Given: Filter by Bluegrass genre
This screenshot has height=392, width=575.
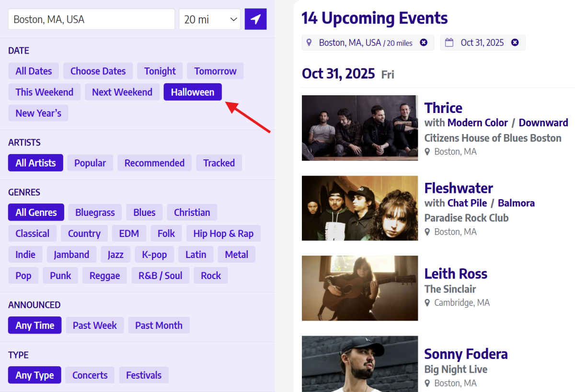Looking at the screenshot, I should 95,213.
